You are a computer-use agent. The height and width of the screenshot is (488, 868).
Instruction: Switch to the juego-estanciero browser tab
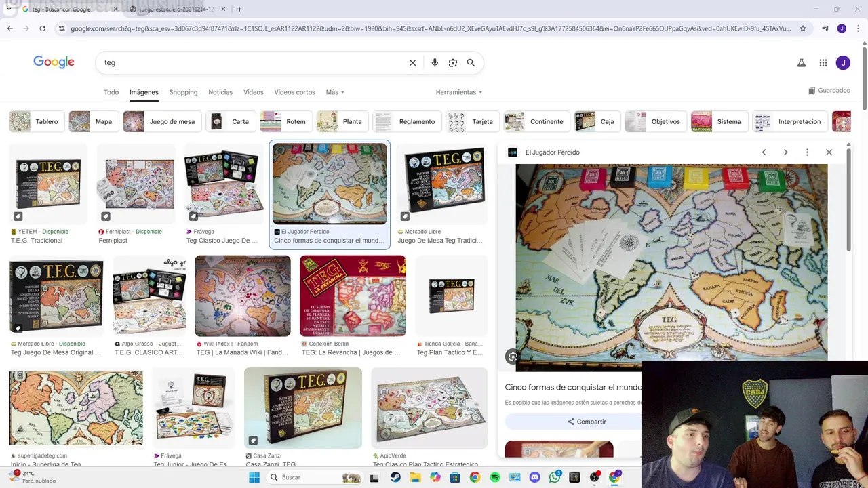[x=178, y=9]
